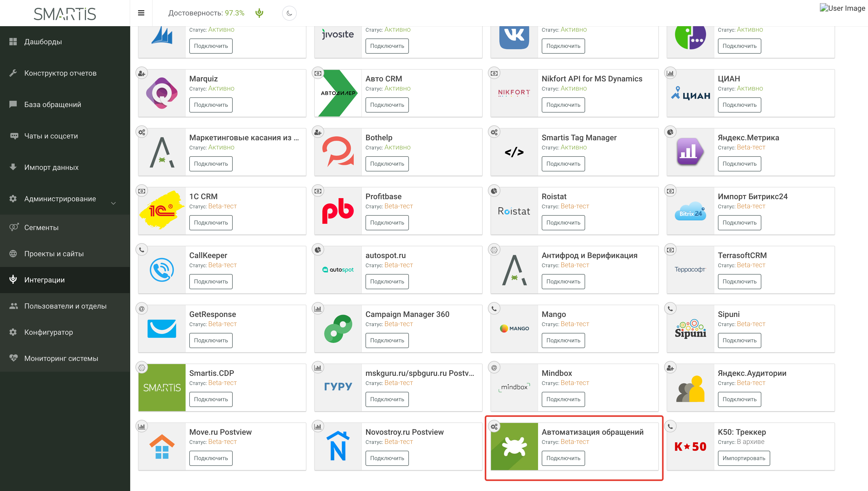Click the chart icon on Campaign Manager 360
Viewport: 868px width, 491px height.
tap(318, 309)
